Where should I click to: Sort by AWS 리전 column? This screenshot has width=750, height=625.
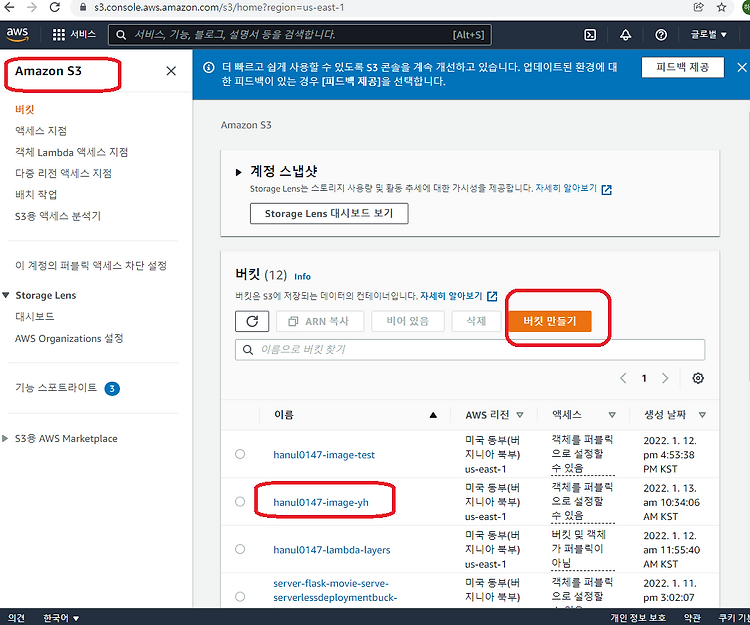pyautogui.click(x=519, y=415)
